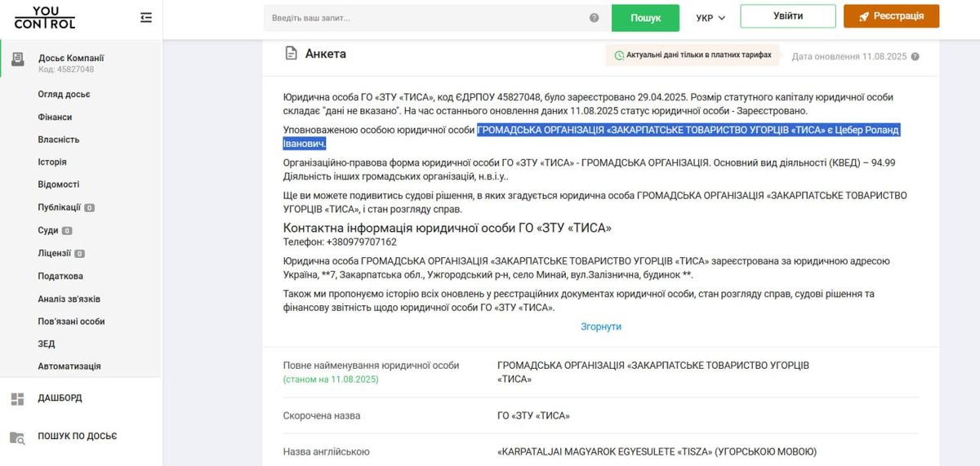Open ПОШУК ПО ДОСЬЄ in sidebar

[78, 437]
